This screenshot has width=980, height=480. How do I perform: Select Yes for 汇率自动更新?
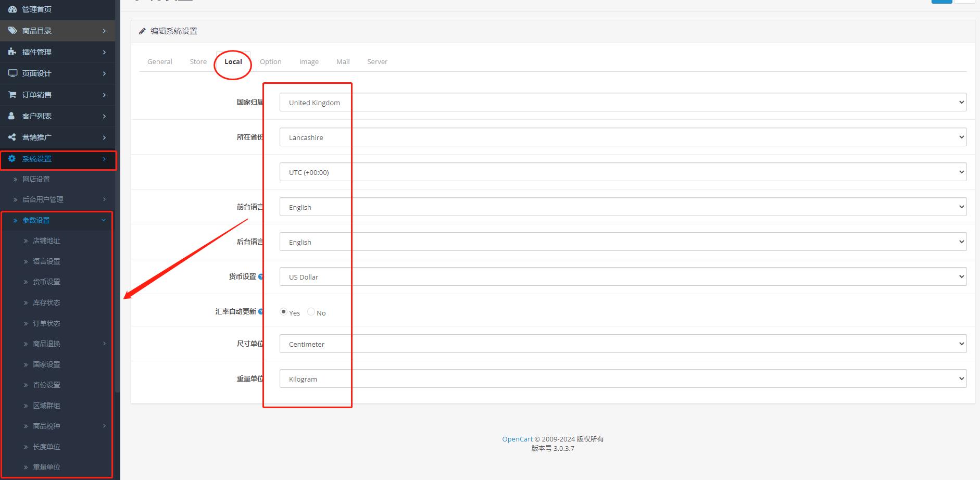(x=283, y=312)
